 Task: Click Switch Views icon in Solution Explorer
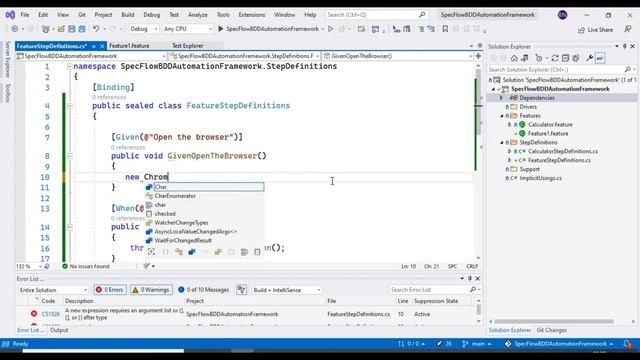pyautogui.click(x=525, y=58)
